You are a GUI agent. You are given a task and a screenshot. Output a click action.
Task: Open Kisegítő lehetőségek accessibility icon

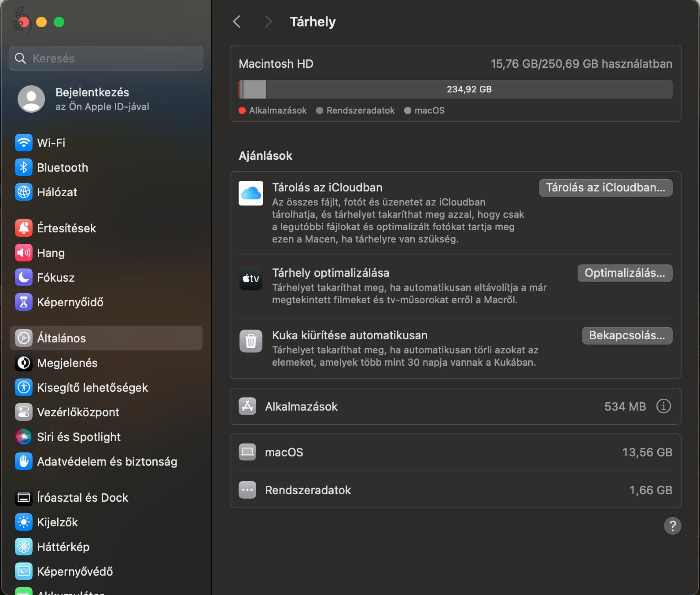coord(24,387)
